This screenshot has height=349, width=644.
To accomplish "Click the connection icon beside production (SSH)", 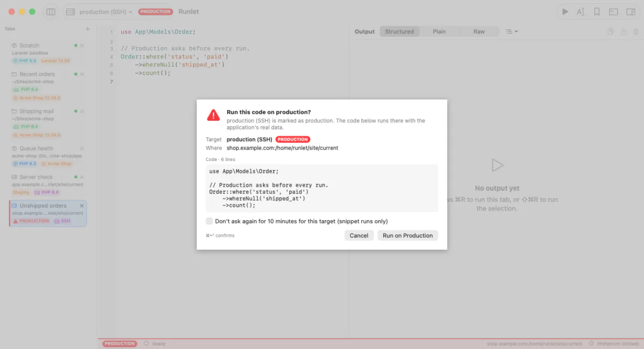I will coord(70,12).
